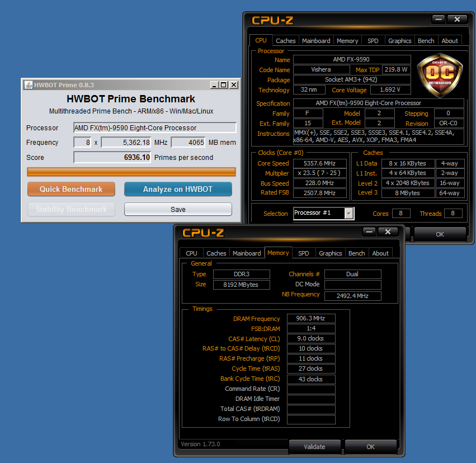This screenshot has height=463, width=476.
Task: Switch to Caches tab in Memory window
Action: coord(216,253)
